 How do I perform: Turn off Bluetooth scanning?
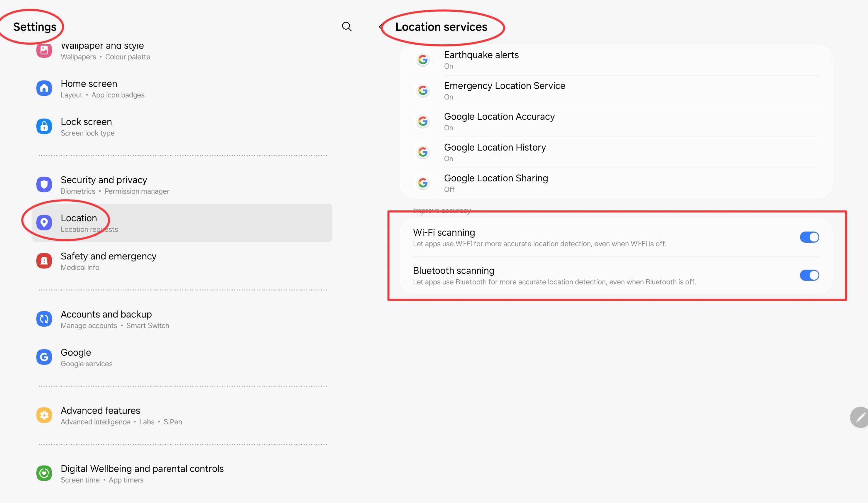point(809,275)
